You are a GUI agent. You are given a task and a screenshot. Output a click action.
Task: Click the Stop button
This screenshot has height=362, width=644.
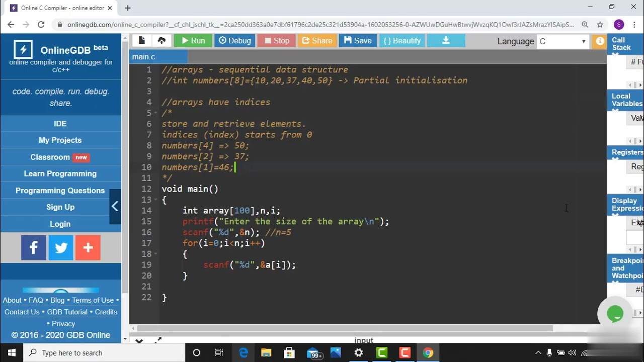coord(276,41)
